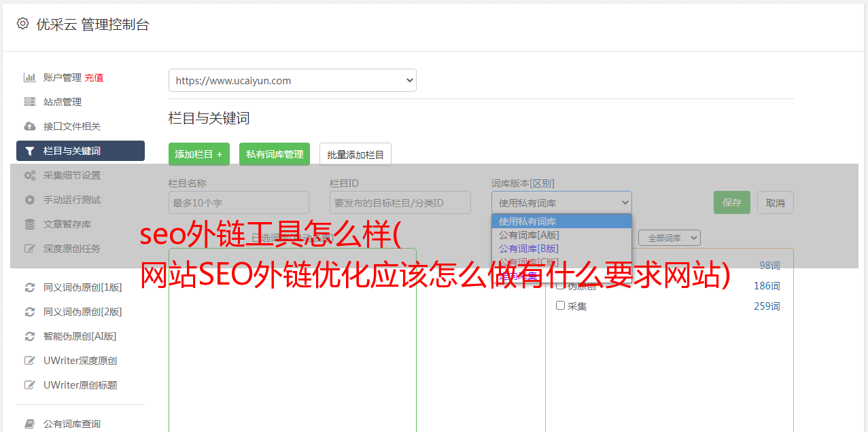Click the filter funnel icon for 栏目与关键词

point(30,151)
